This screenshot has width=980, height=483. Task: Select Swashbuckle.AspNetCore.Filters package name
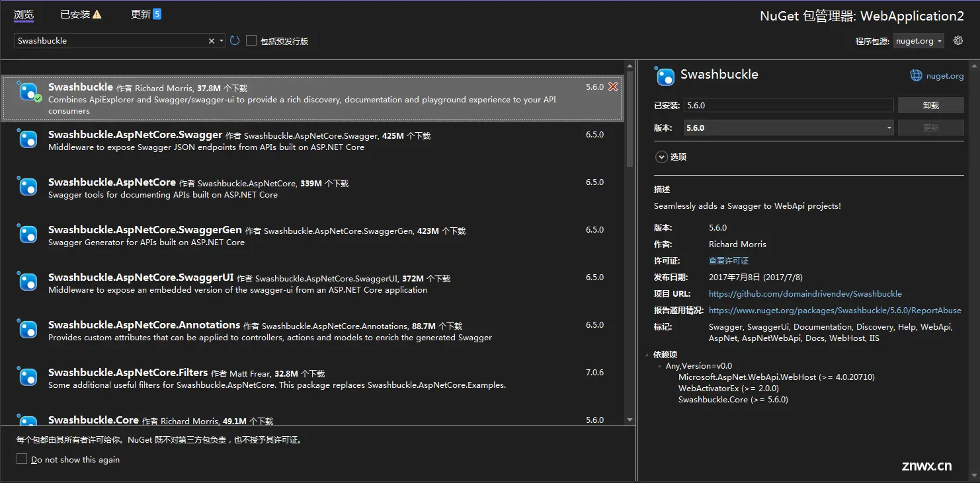128,373
